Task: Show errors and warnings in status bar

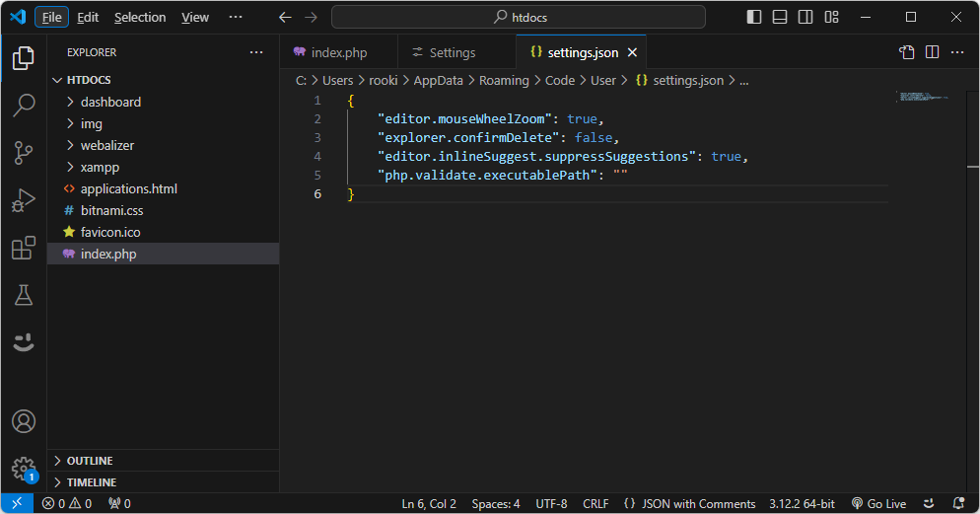Action: [x=67, y=503]
